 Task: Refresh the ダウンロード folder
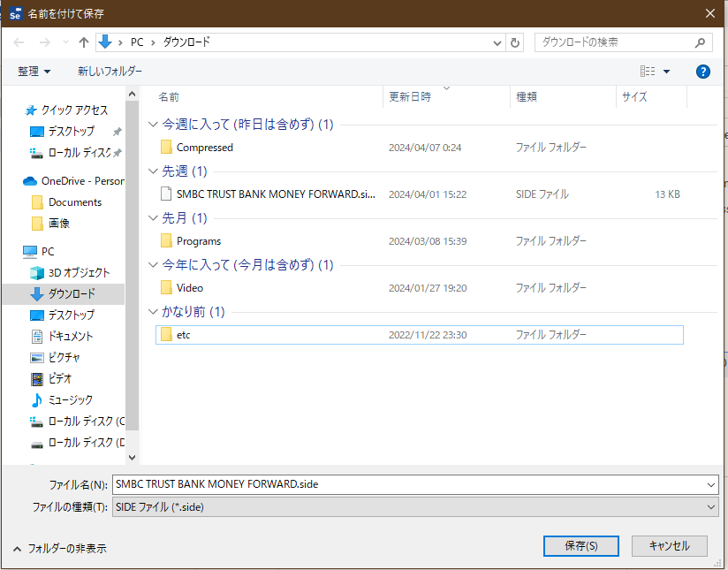pyautogui.click(x=515, y=42)
